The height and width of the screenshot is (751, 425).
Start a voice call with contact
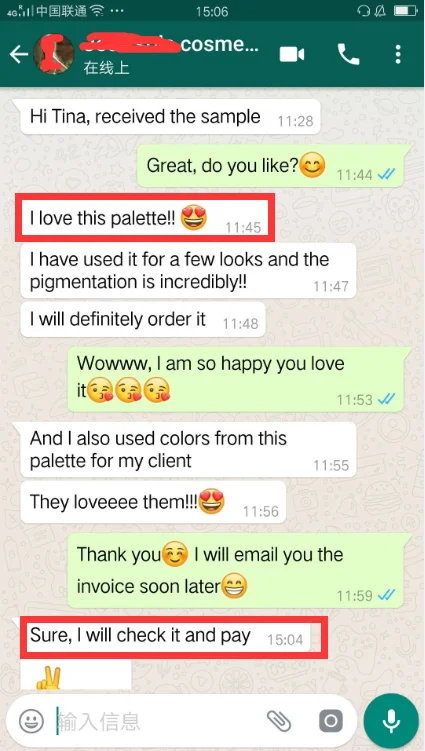click(x=348, y=55)
